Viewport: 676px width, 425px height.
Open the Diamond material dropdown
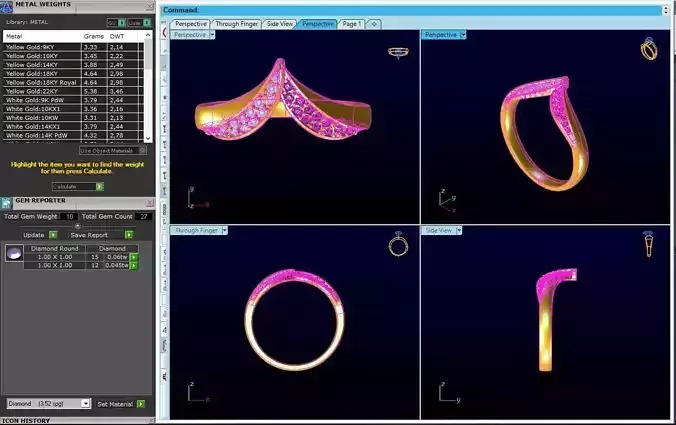85,403
